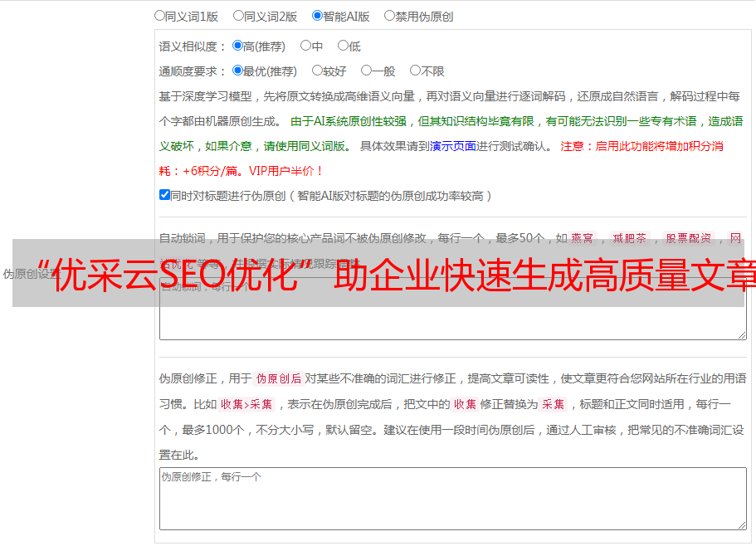Open the 演示页面 link
756x546 pixels.
452,146
